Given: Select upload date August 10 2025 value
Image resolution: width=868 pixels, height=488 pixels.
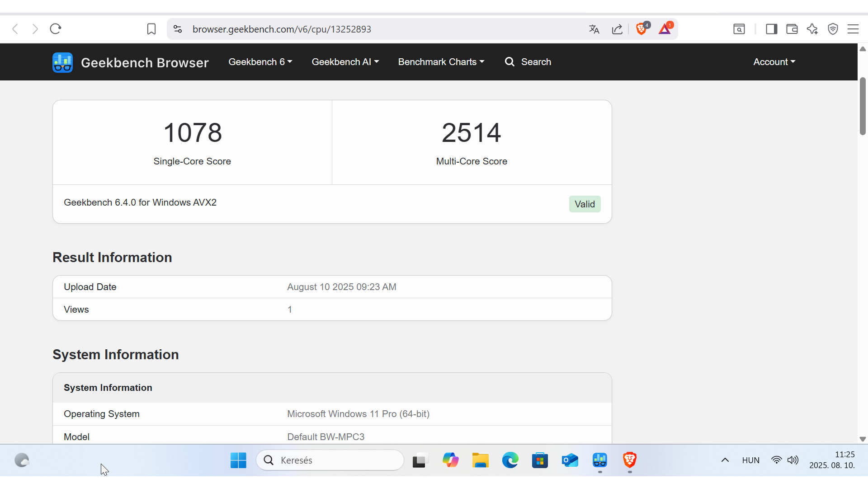Looking at the screenshot, I should pos(342,287).
